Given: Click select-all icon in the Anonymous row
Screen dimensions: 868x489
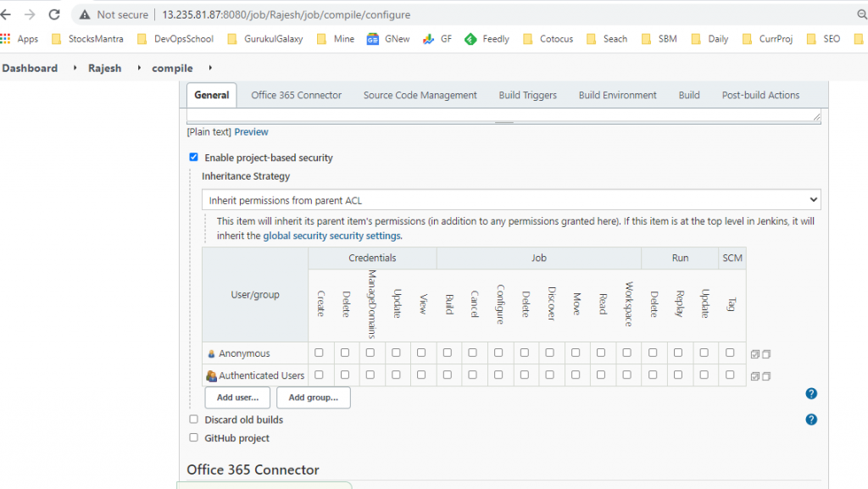Looking at the screenshot, I should tap(755, 354).
